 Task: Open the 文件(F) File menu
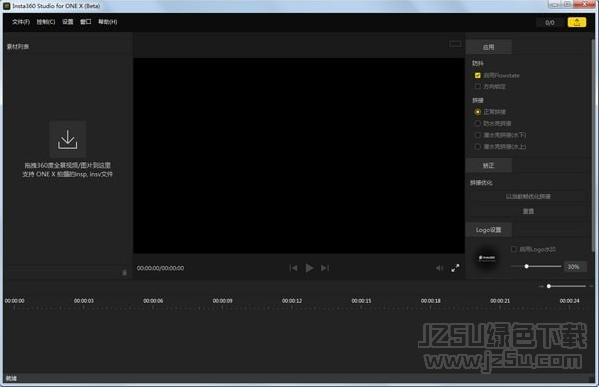pyautogui.click(x=21, y=22)
